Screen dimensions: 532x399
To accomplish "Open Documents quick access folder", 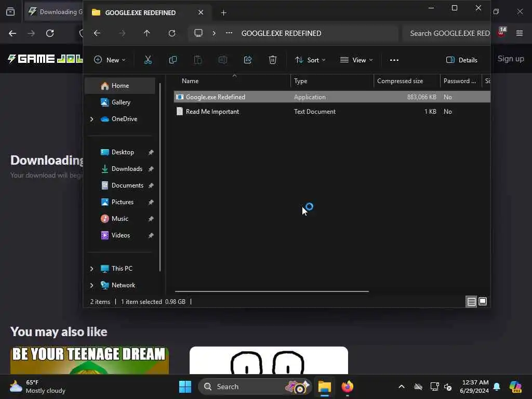I will (x=120, y=185).
